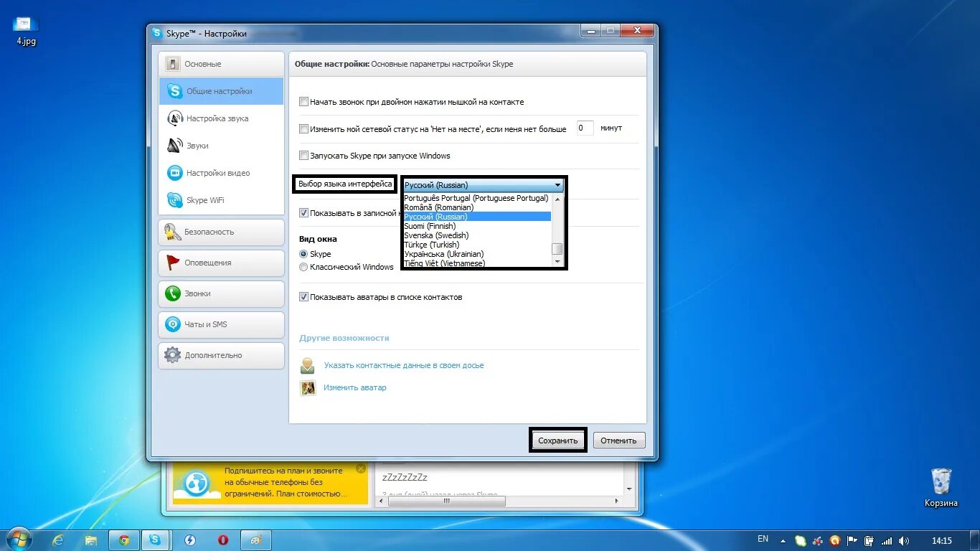Expand the Оповещения section

point(222,263)
